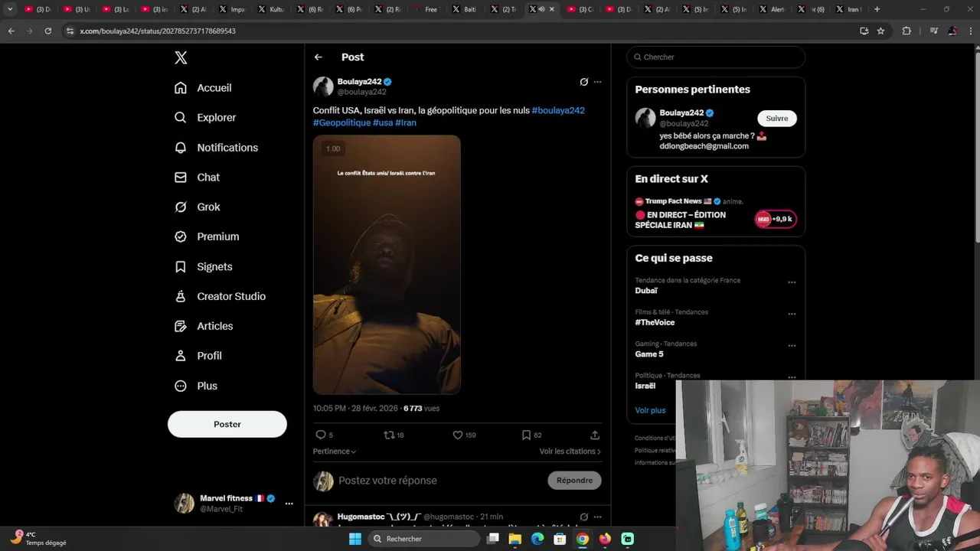Image resolution: width=980 pixels, height=551 pixels.
Task: Open Voir les citations link
Action: pos(570,452)
